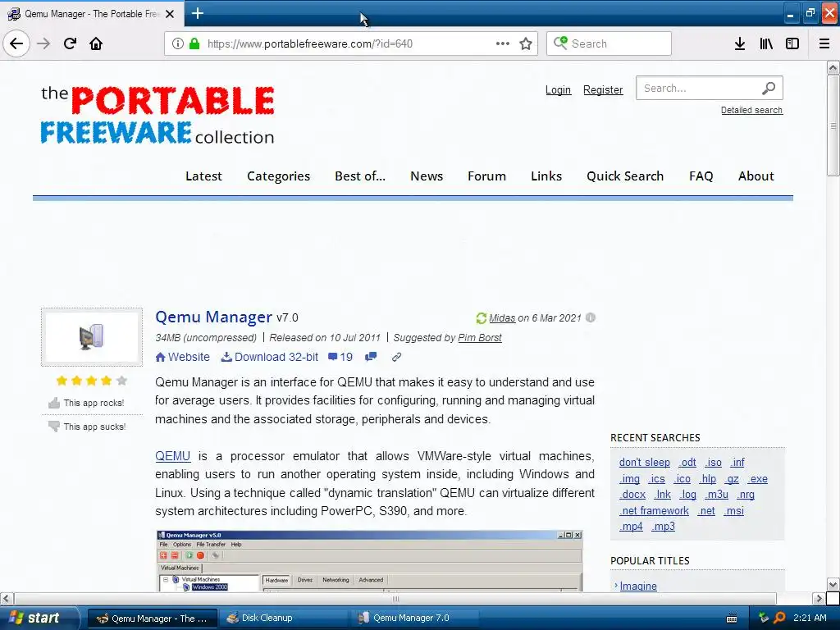Open the forum discussion bubbles icon

pos(371,357)
